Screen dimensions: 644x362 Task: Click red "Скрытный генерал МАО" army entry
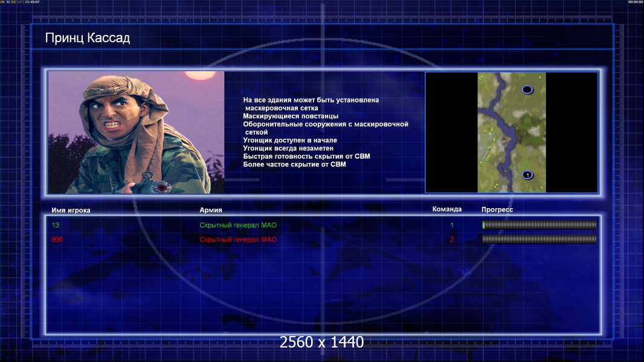pyautogui.click(x=238, y=240)
